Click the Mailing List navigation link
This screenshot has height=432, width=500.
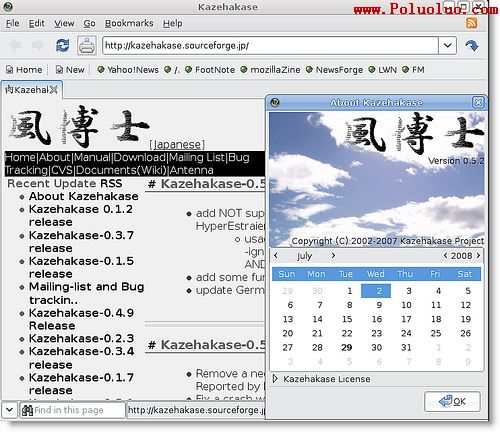tap(197, 157)
